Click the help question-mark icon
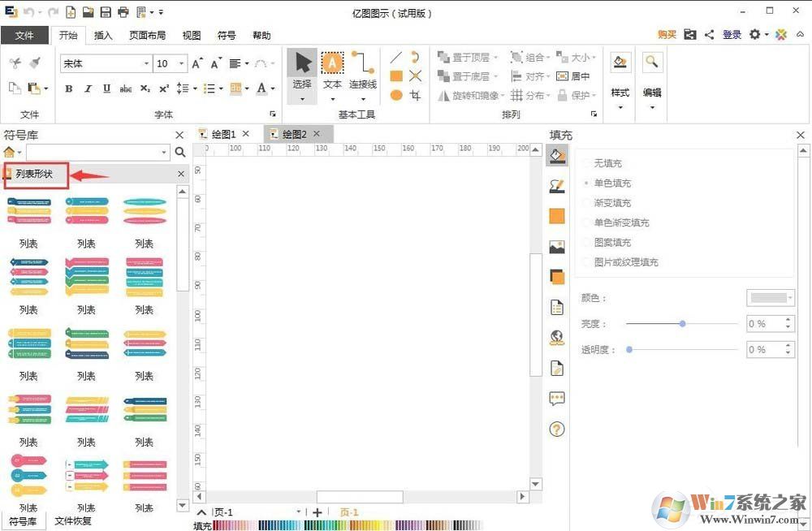 (x=557, y=428)
